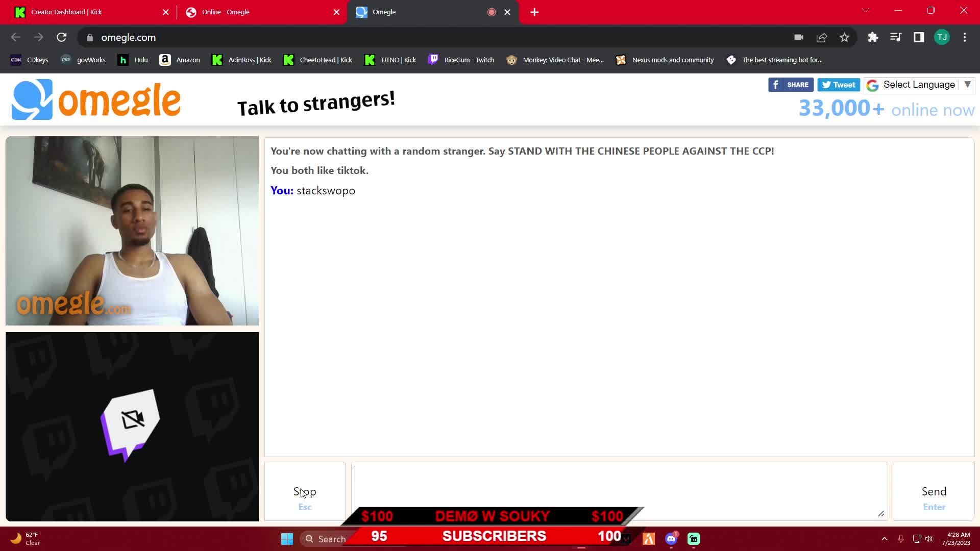
Task: Switch to Creator Dashboard Kick tab
Action: 66,12
